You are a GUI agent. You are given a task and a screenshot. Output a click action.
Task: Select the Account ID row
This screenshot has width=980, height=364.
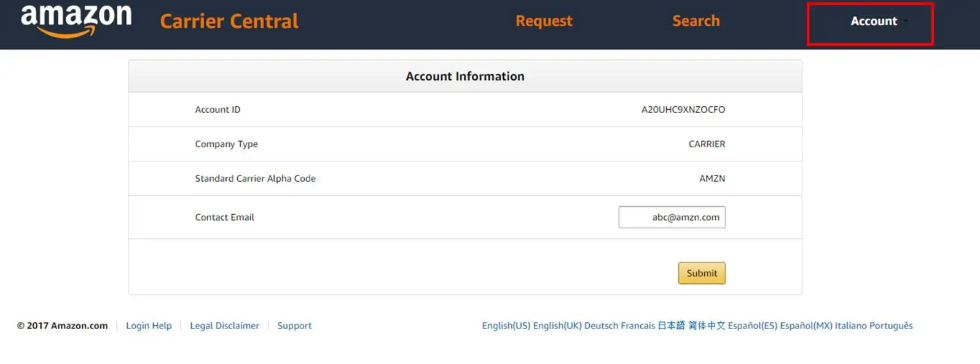465,109
